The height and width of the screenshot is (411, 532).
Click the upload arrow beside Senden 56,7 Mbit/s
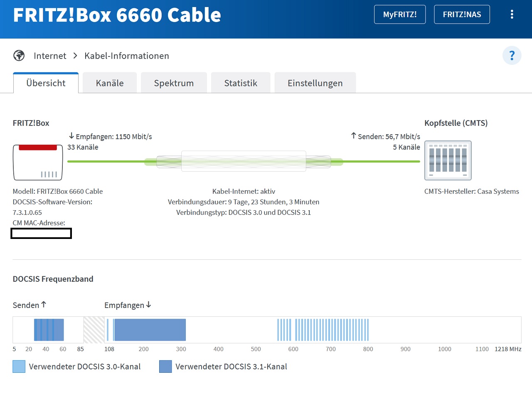(354, 136)
